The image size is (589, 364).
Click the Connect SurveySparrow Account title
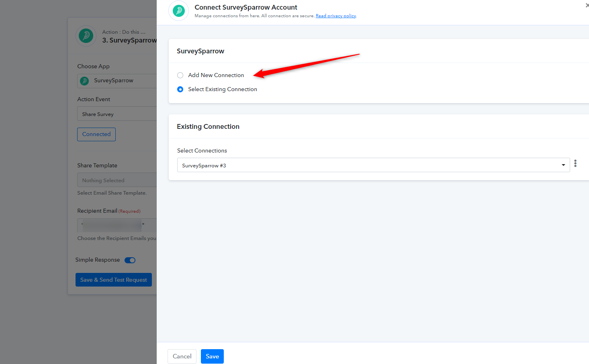246,7
